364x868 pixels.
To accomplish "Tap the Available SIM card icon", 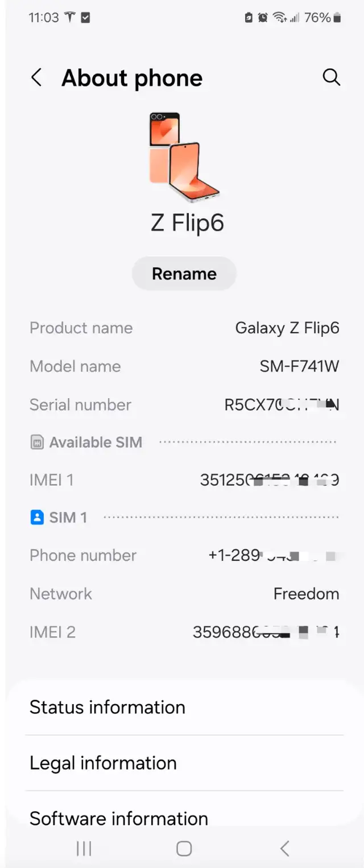I will point(37,443).
